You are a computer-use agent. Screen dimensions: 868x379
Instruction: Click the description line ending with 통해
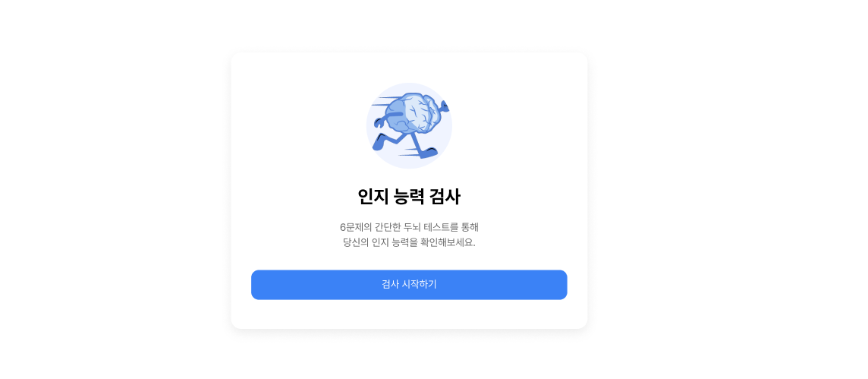coord(409,227)
